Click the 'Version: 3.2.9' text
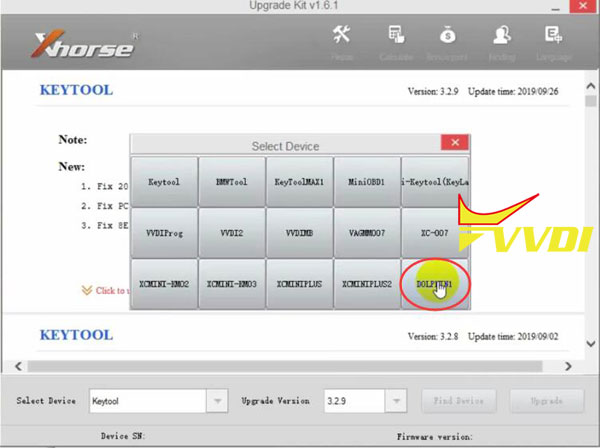The height and width of the screenshot is (448, 600). point(433,92)
